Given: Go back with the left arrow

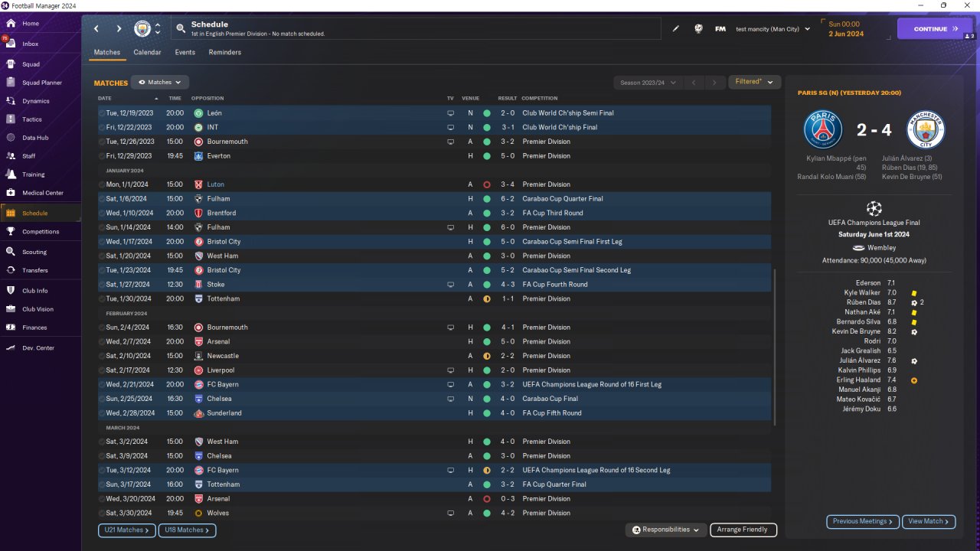Looking at the screenshot, I should click(96, 29).
